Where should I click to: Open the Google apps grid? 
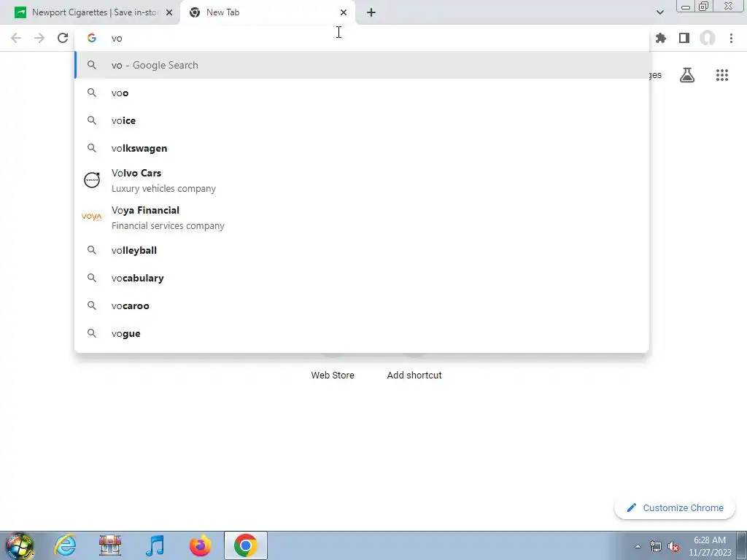coord(722,75)
